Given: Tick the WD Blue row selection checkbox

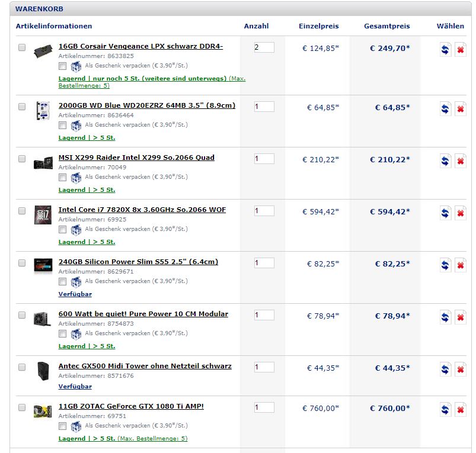Looking at the screenshot, I should 22,107.
